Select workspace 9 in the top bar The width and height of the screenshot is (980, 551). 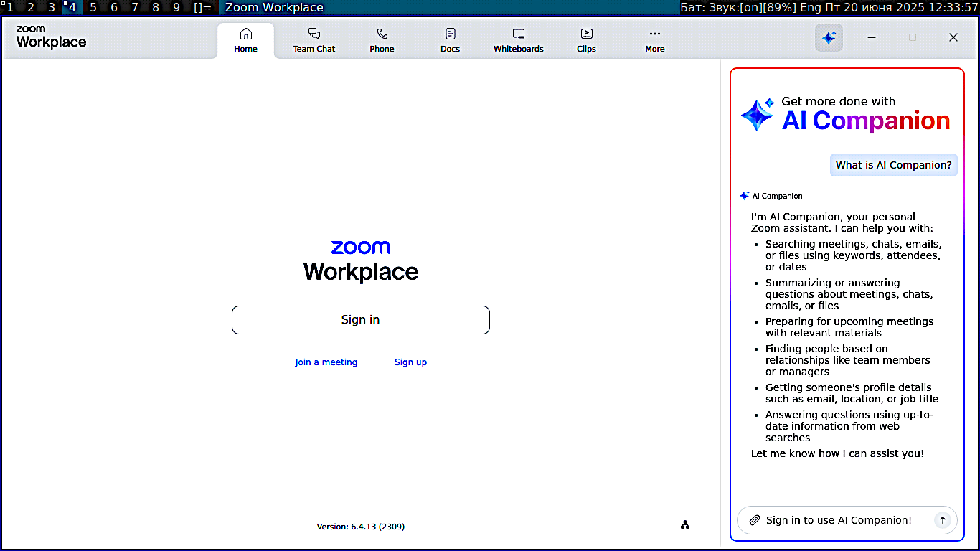176,7
